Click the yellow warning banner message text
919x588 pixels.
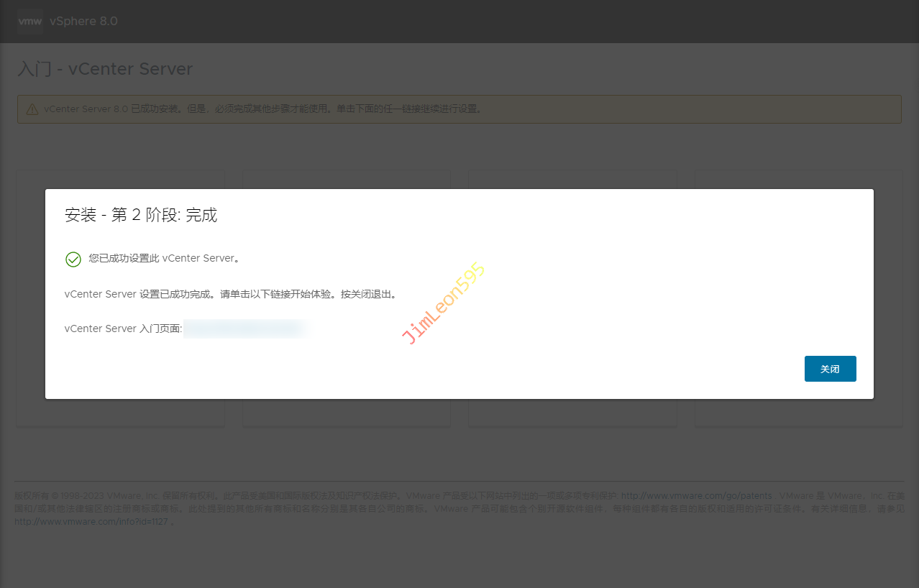(x=262, y=109)
